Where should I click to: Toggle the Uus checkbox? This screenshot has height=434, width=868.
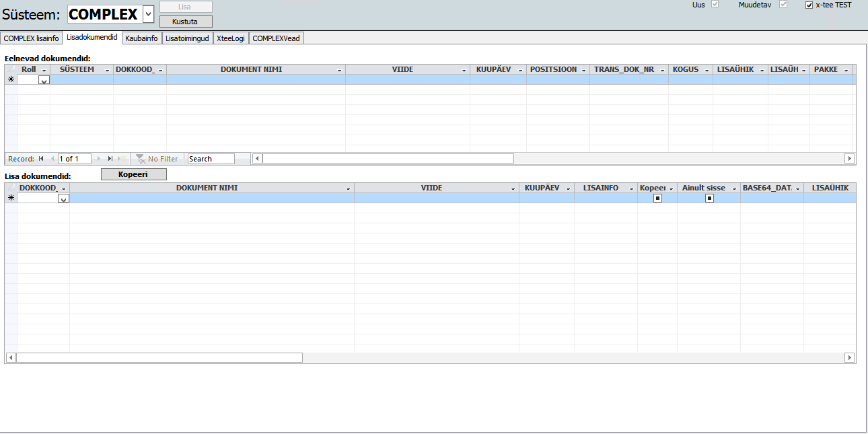tap(715, 5)
